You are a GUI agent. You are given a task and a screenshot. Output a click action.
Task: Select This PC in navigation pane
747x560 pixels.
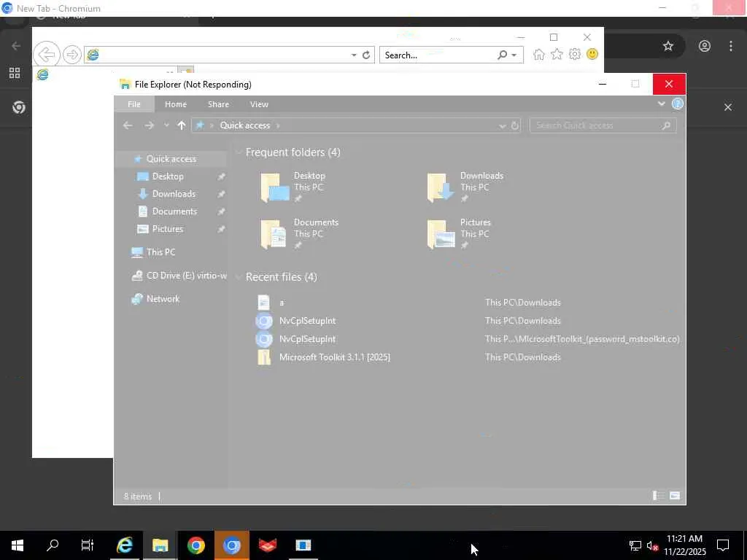click(x=160, y=252)
